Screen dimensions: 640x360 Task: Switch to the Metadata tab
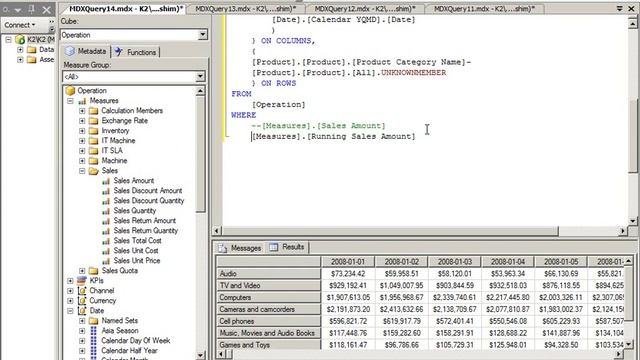86,51
